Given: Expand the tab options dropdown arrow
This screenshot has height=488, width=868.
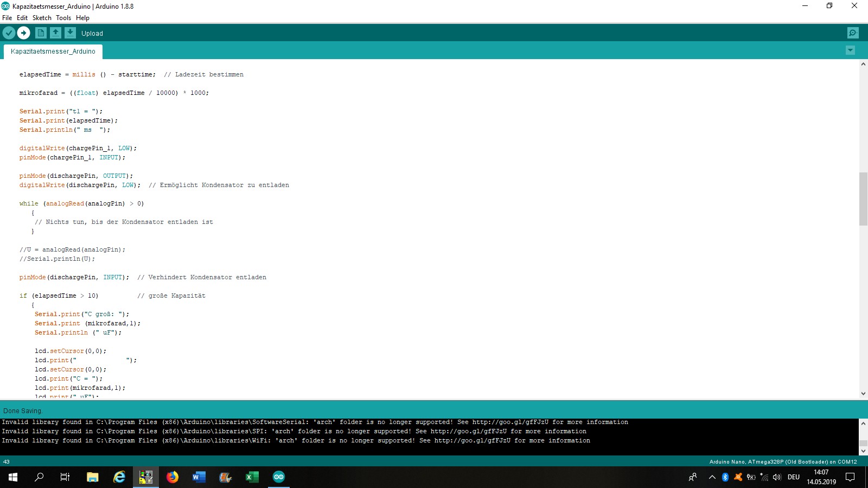Looking at the screenshot, I should pos(850,50).
